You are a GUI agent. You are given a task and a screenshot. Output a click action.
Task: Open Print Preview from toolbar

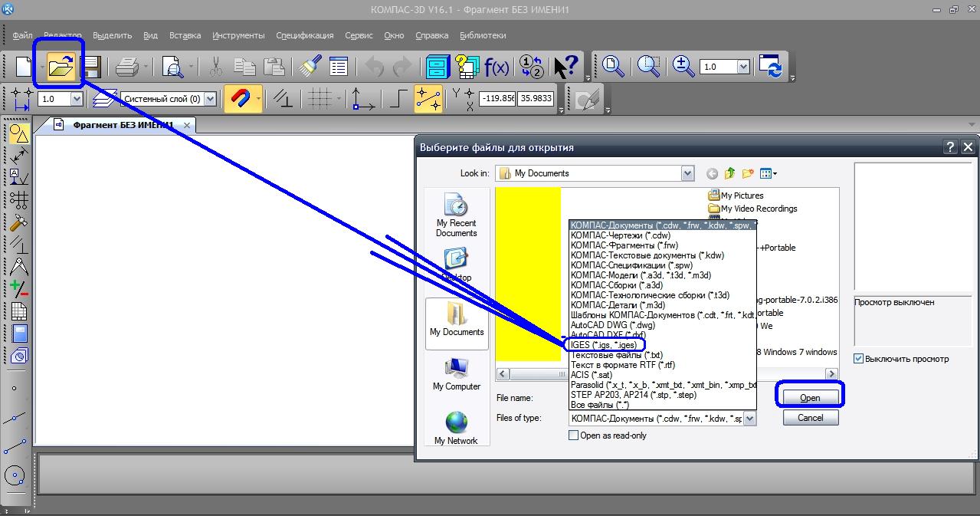pos(172,67)
